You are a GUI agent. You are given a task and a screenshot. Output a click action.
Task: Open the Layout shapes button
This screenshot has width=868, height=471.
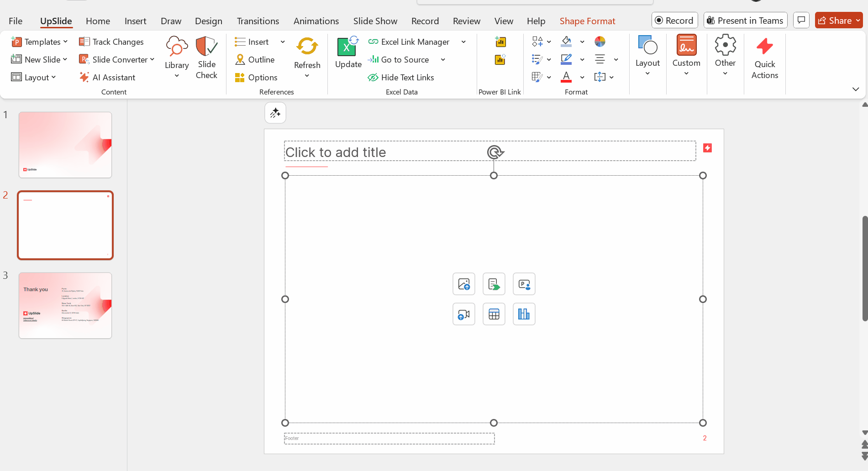pyautogui.click(x=647, y=56)
